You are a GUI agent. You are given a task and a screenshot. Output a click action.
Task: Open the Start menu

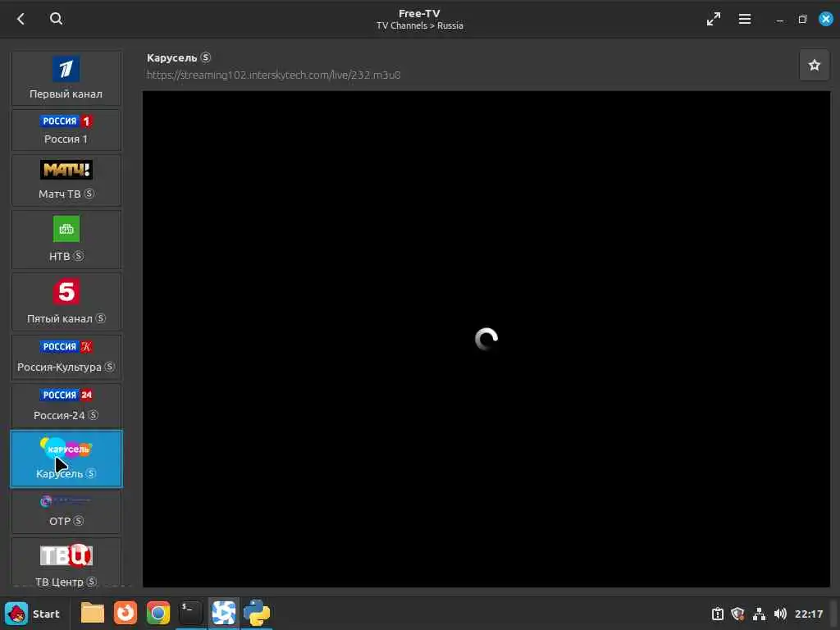33,614
